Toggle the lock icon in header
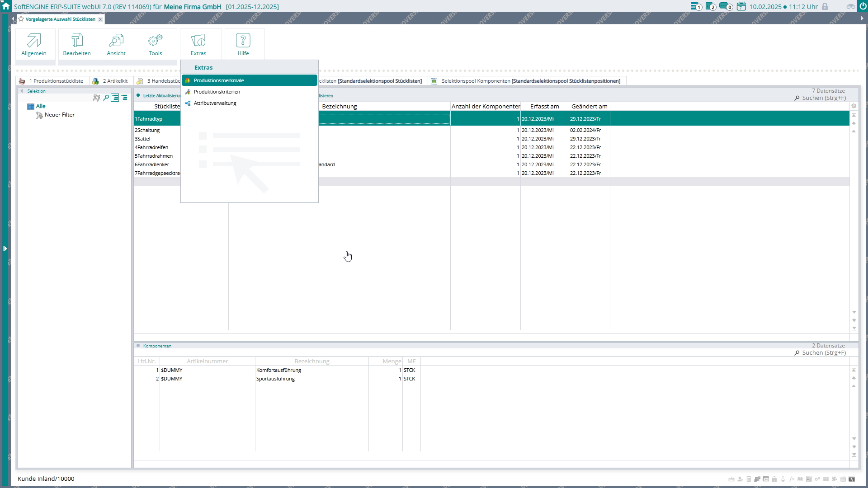Screen dimensions: 868x488 click(x=825, y=6)
